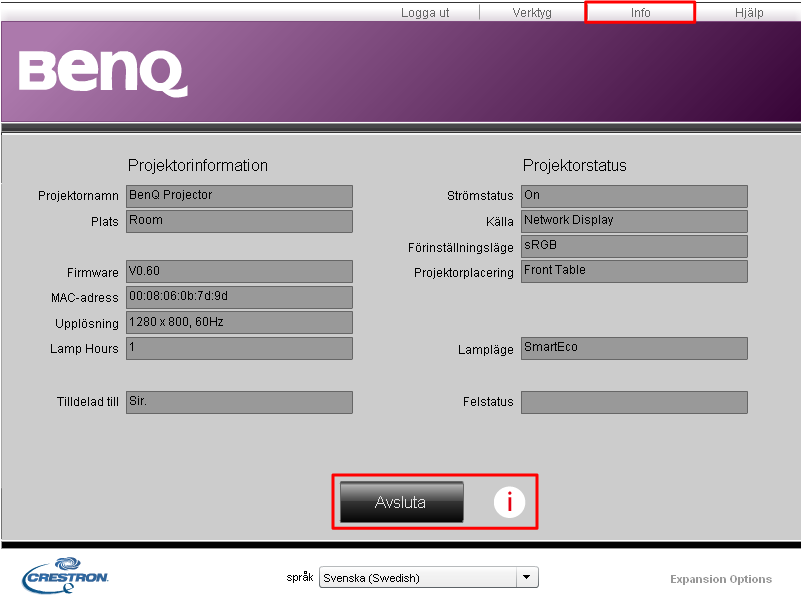Screen dimensions: 801x603
Task: Open the Logga ut menu item
Action: tap(425, 13)
